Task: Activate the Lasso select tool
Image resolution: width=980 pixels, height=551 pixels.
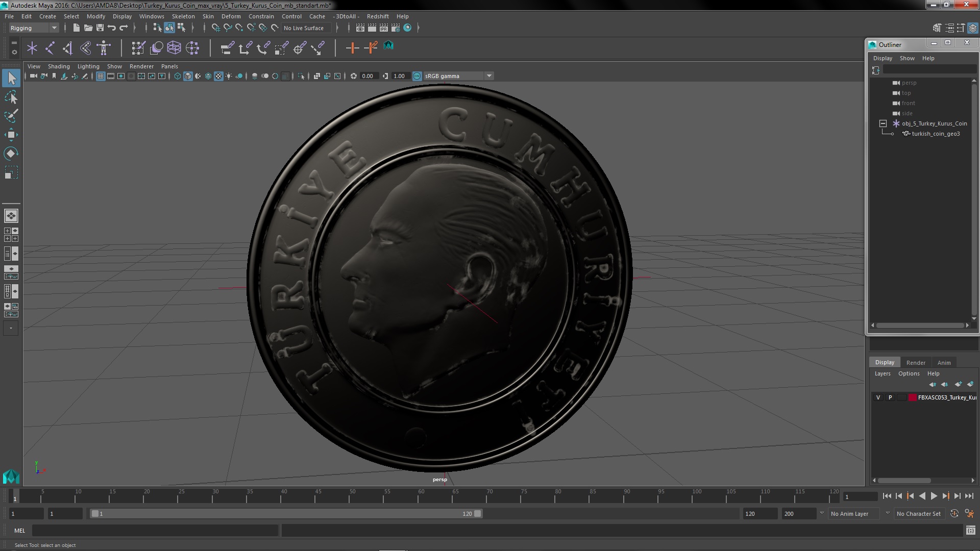Action: (11, 97)
